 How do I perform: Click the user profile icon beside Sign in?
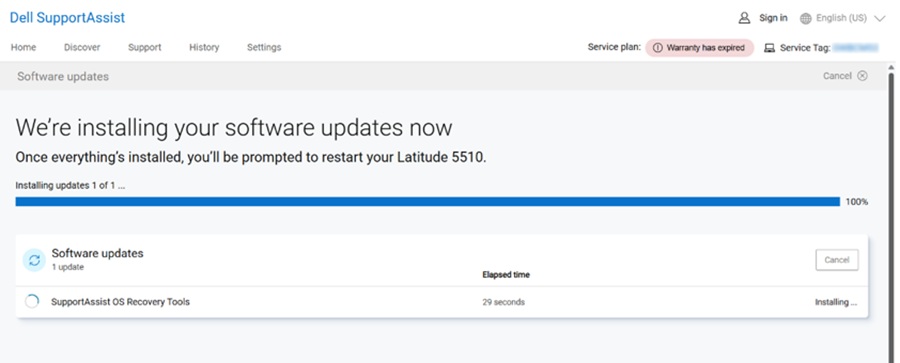point(744,18)
